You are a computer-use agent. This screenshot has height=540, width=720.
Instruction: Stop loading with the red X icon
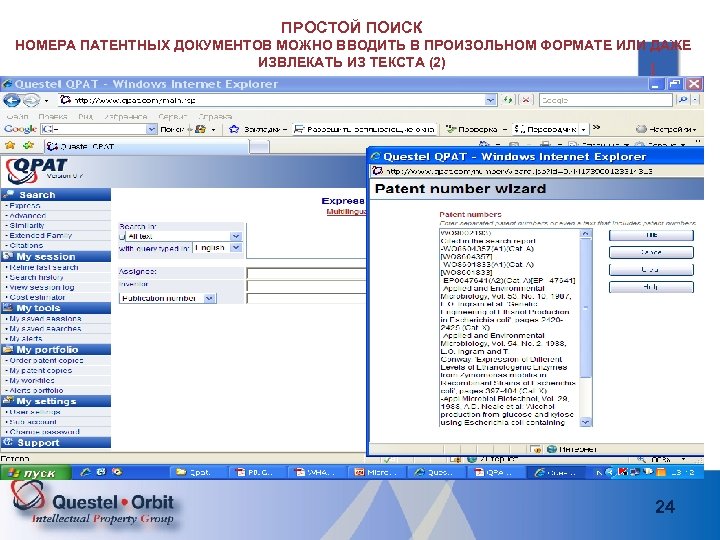526,100
